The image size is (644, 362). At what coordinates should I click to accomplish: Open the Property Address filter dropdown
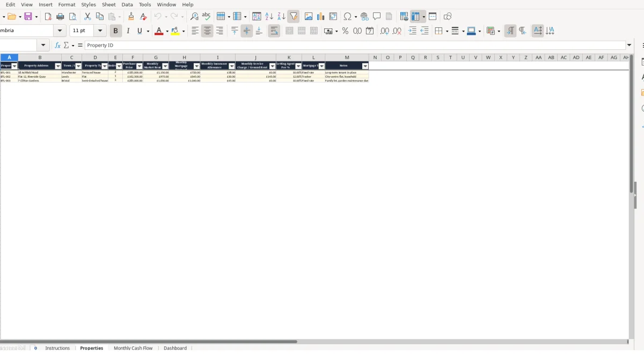[x=58, y=66]
